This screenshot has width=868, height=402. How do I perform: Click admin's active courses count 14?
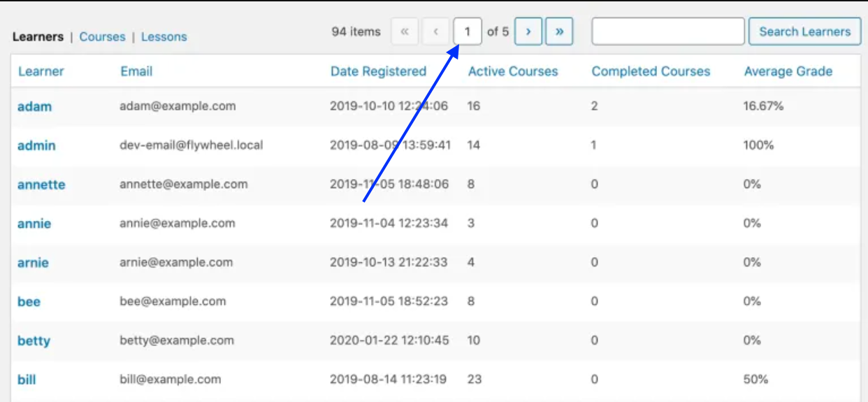(474, 145)
